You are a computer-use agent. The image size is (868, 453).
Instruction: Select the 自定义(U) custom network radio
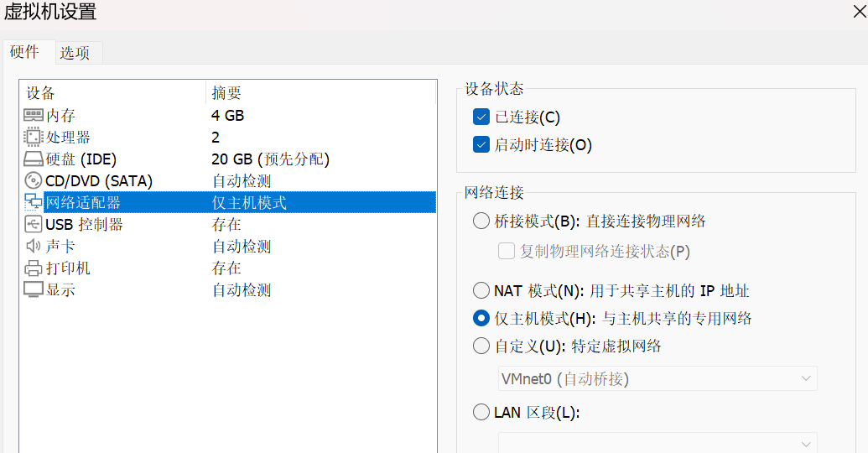(481, 346)
